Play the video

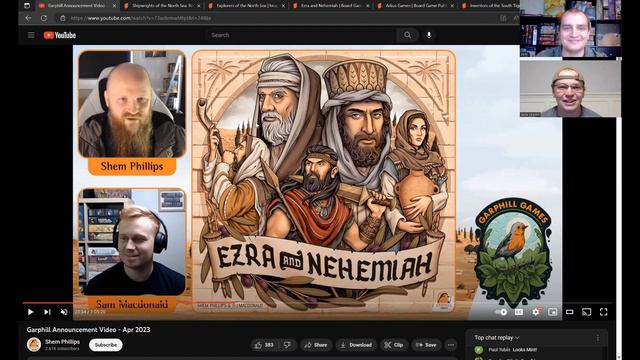click(x=31, y=312)
